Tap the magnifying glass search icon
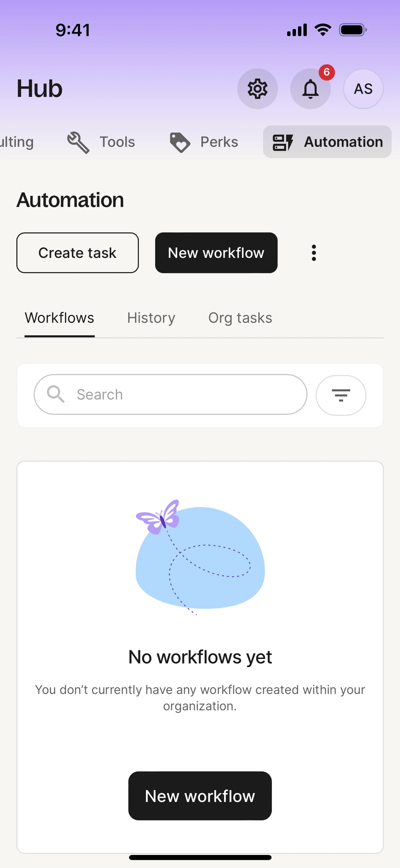 pyautogui.click(x=56, y=394)
